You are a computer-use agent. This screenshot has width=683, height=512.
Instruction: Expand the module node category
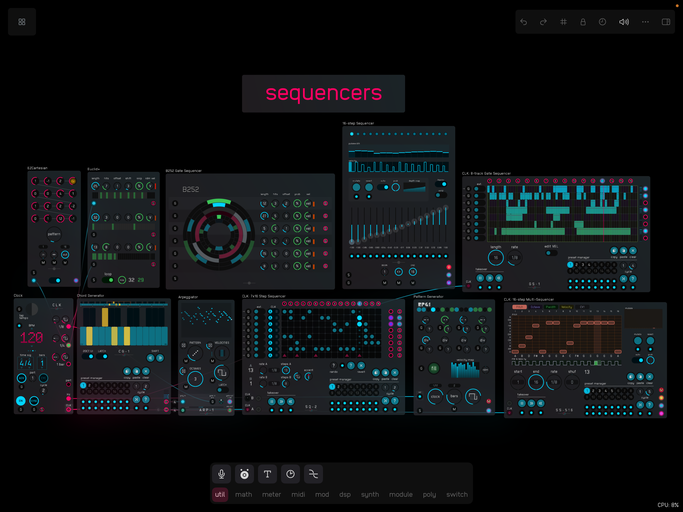click(x=400, y=494)
